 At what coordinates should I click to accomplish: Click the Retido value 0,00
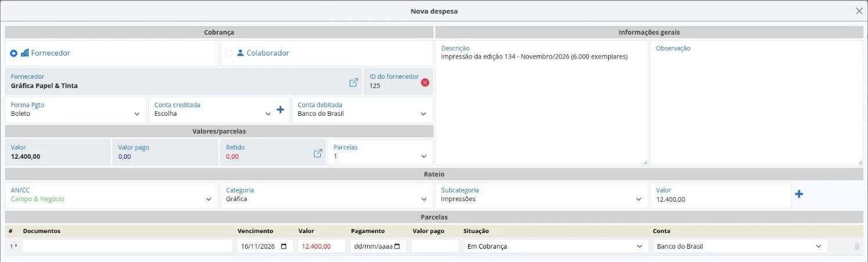[x=232, y=157]
